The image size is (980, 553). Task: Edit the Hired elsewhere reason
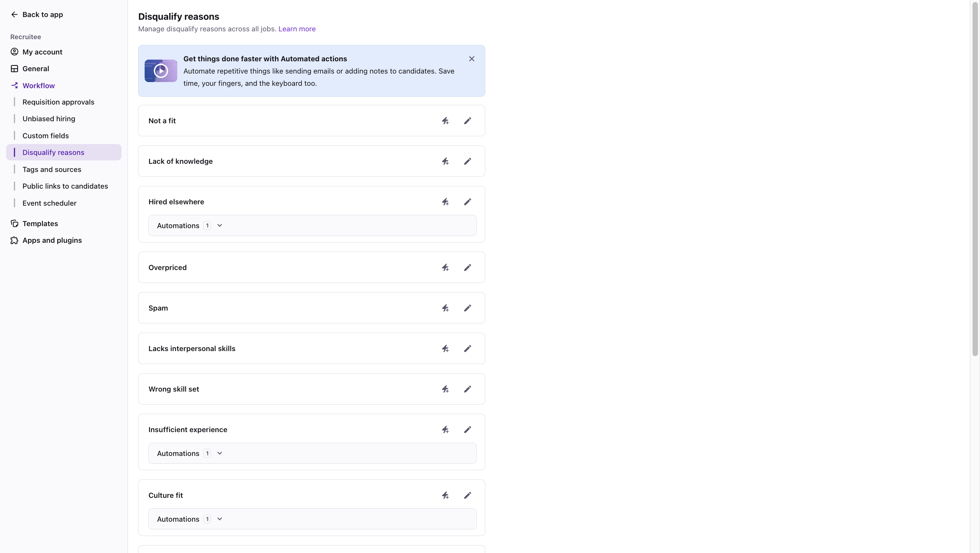tap(468, 202)
